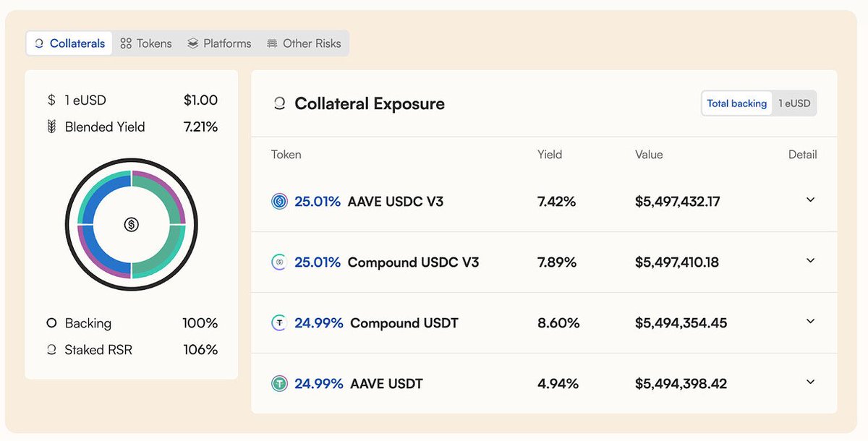This screenshot has height=441, width=868.
Task: Click the Yield column header
Action: (550, 155)
